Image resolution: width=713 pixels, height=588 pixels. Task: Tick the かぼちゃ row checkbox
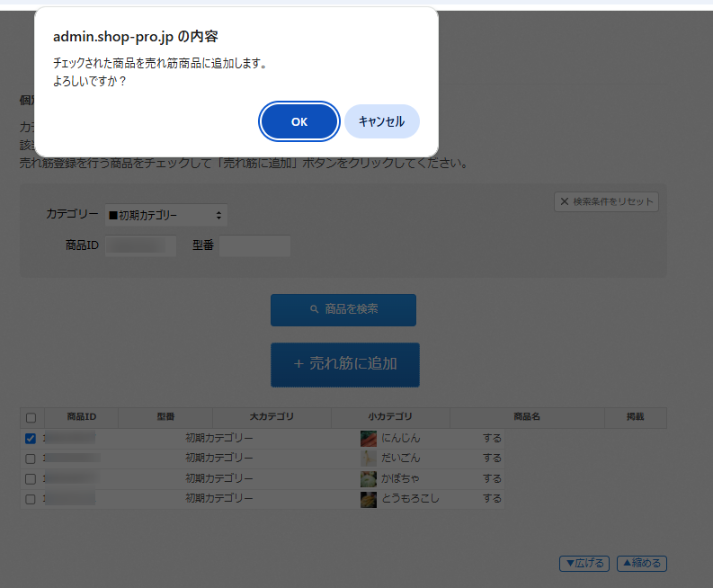pyautogui.click(x=31, y=479)
